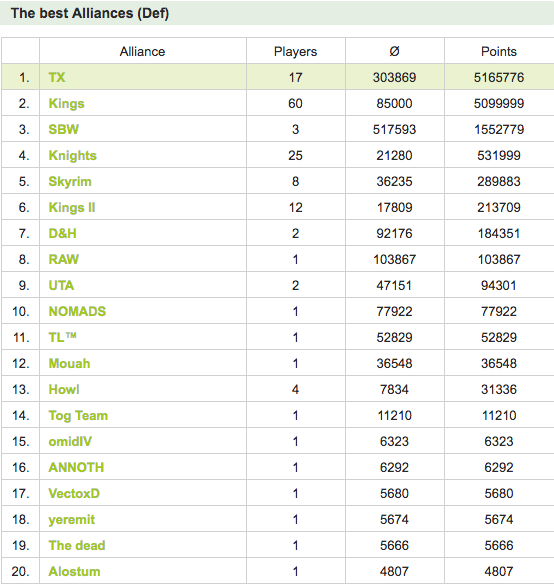The width and height of the screenshot is (554, 584).
Task: Open the yeremit alliance page
Action: (x=72, y=520)
